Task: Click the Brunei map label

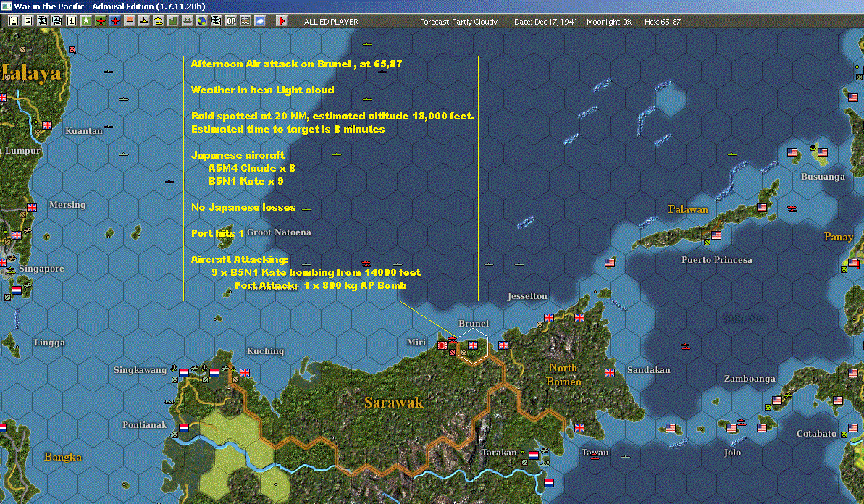Action: point(474,324)
